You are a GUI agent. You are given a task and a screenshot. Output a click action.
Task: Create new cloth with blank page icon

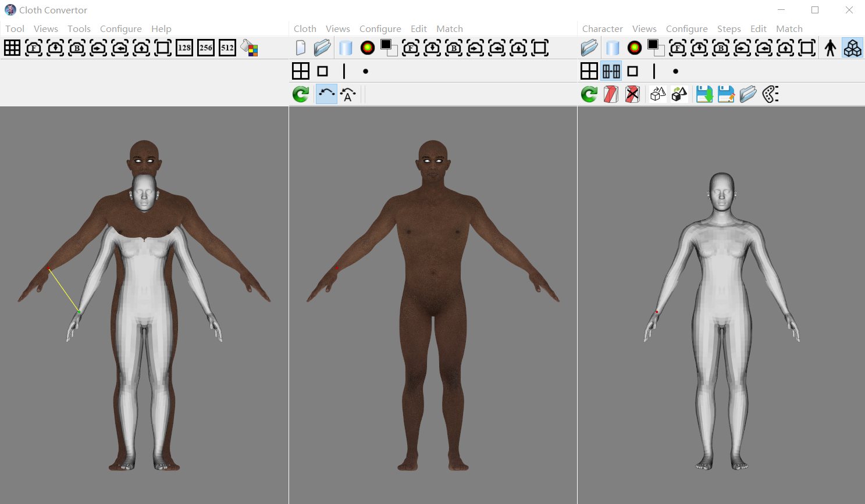click(301, 48)
